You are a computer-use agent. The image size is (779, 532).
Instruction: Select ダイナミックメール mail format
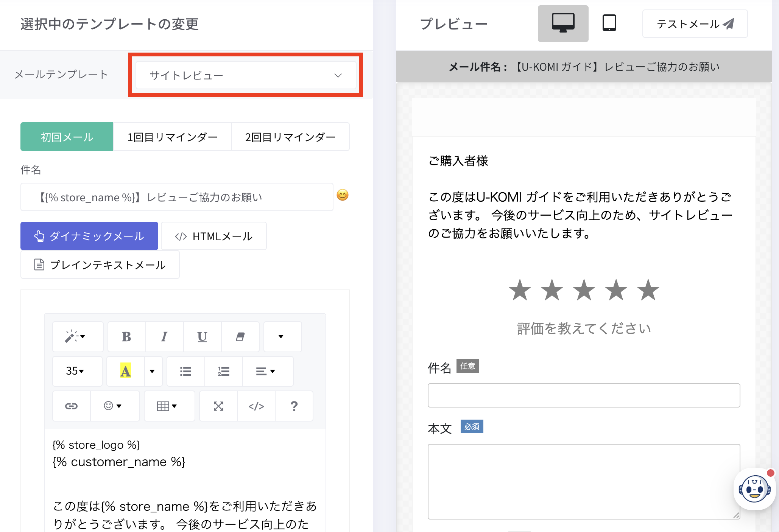point(89,236)
